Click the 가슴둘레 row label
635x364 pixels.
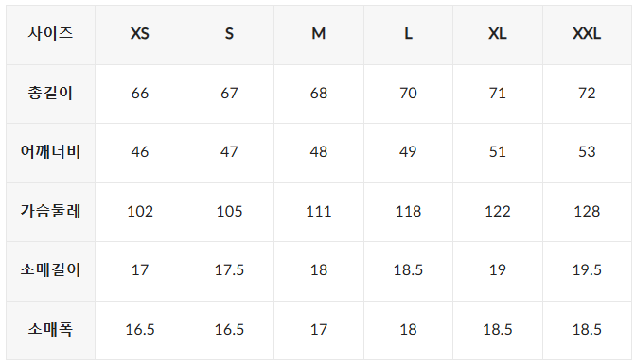[50, 212]
